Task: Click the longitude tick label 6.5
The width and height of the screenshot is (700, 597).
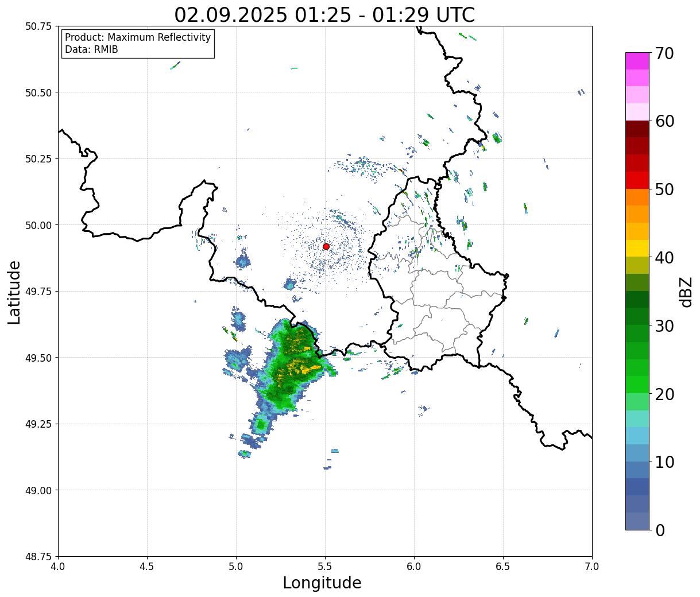Action: (503, 567)
